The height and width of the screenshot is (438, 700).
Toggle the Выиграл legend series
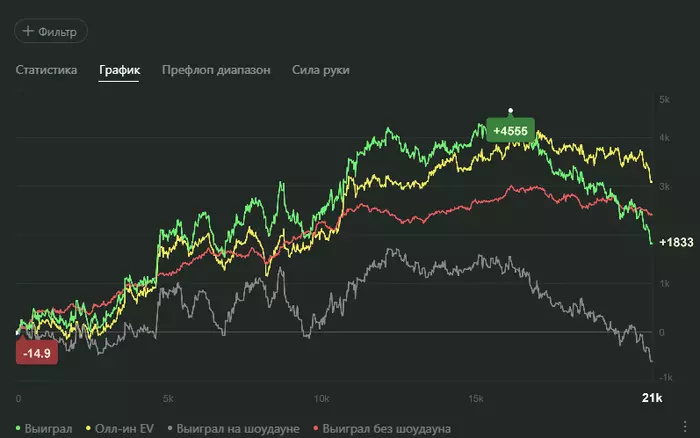click(x=44, y=428)
